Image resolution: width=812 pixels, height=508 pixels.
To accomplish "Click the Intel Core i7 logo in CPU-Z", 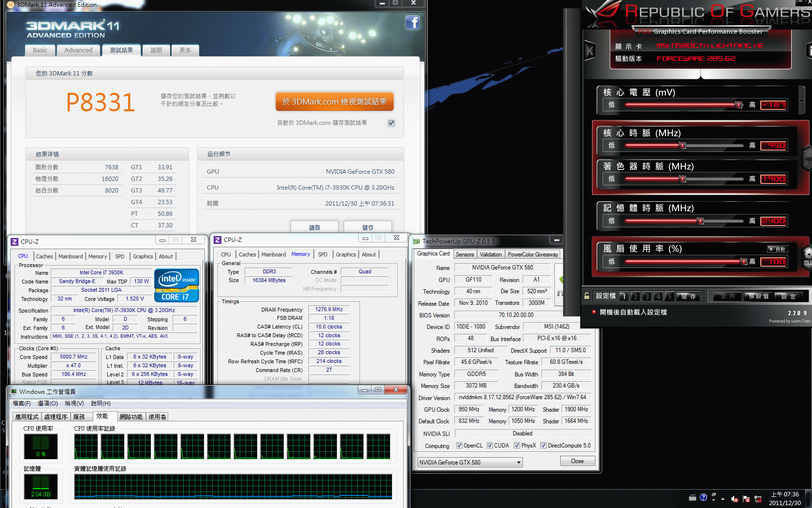I will click(176, 285).
